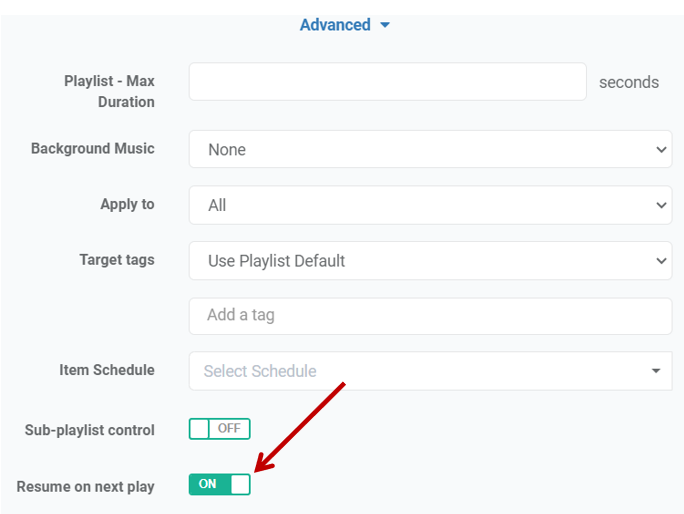Open the Target tags dropdown
The height and width of the screenshot is (514, 684).
coord(430,261)
